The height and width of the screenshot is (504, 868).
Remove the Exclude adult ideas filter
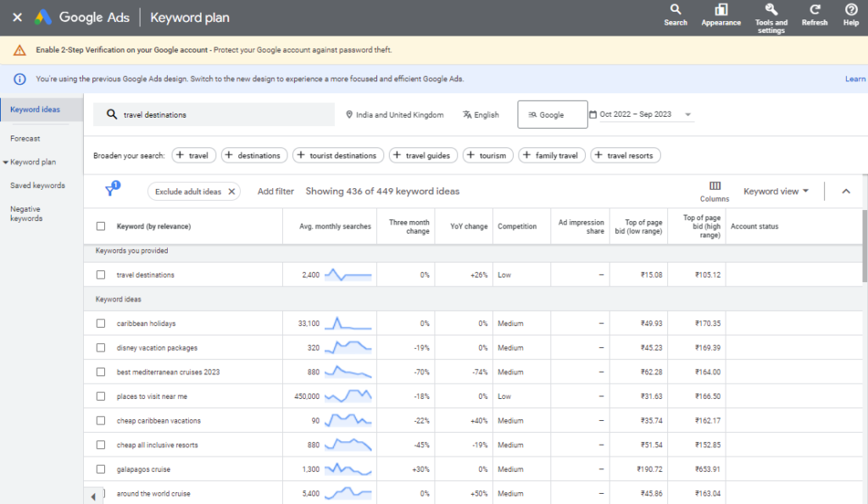coord(231,191)
